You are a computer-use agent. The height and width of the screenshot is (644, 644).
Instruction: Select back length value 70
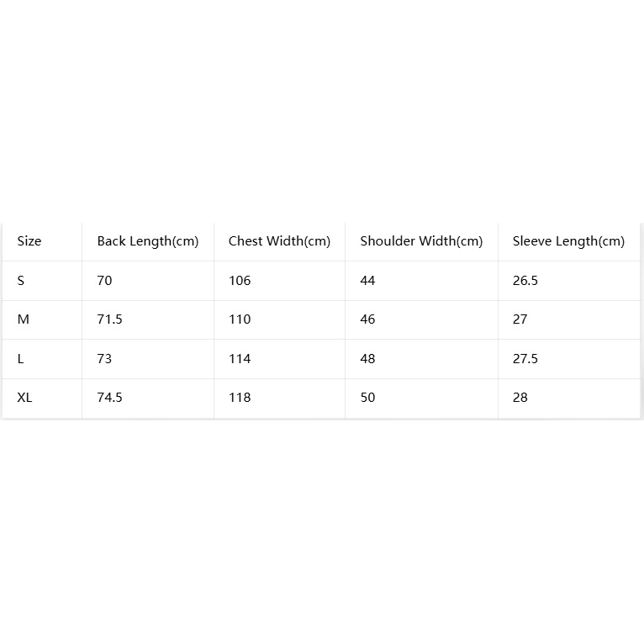coord(104,281)
